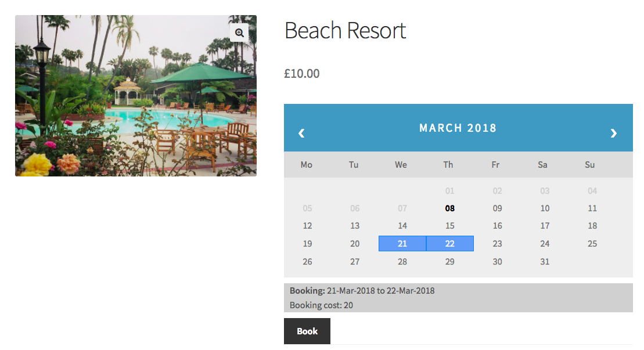644x350 pixels.
Task: Select the highlighted date March 22
Action: click(449, 243)
